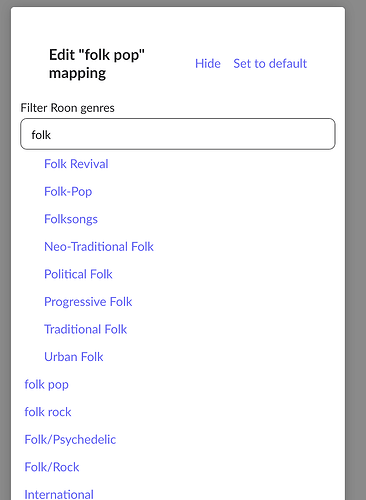Click the Hide link

click(208, 63)
